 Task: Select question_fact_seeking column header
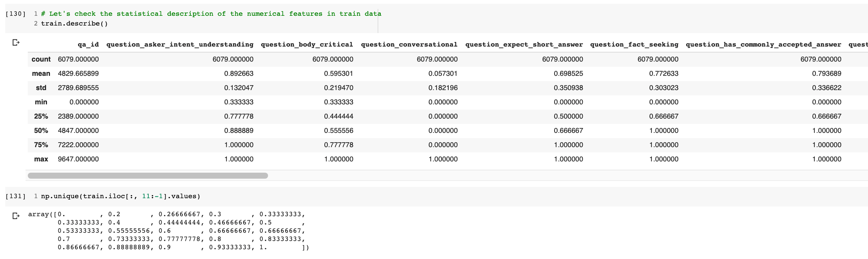click(x=634, y=45)
